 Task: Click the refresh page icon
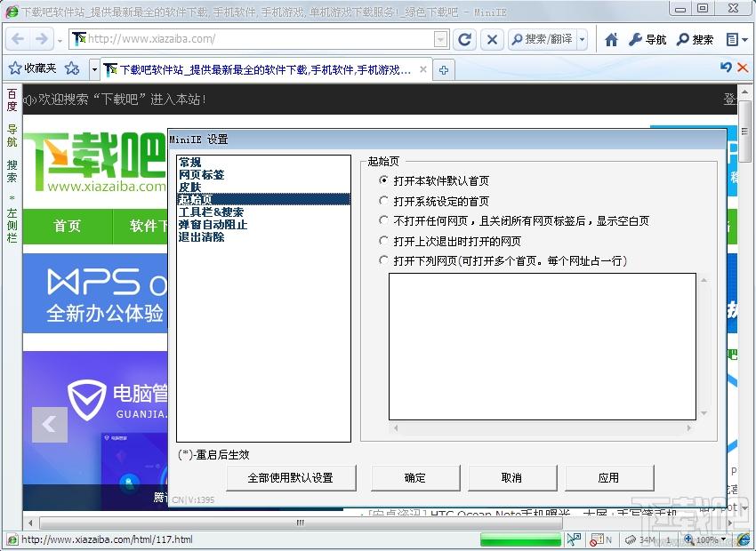click(463, 39)
